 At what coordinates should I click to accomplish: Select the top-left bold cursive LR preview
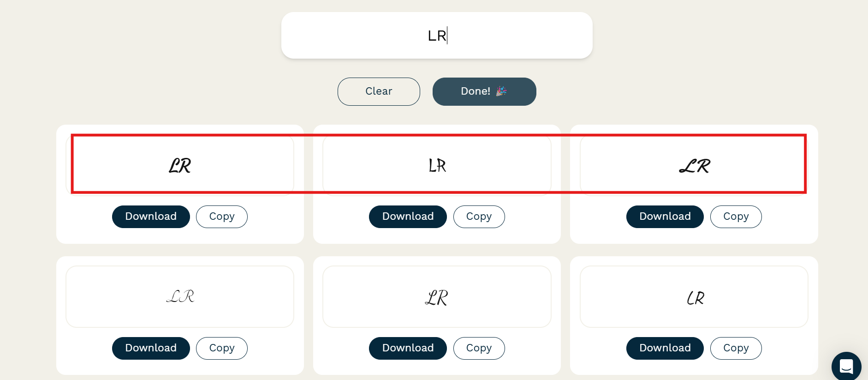[x=180, y=165]
